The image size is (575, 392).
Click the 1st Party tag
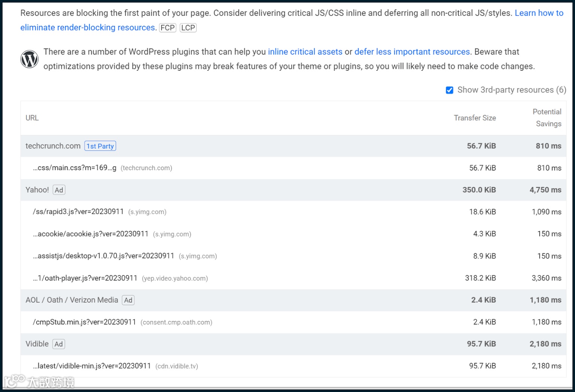pos(100,146)
